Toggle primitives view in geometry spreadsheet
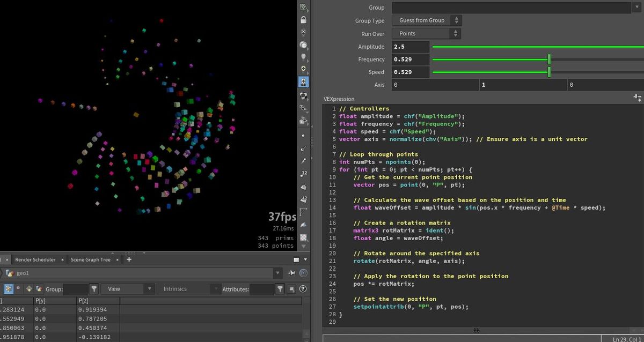Image resolution: width=644 pixels, height=342 pixels. [28, 289]
